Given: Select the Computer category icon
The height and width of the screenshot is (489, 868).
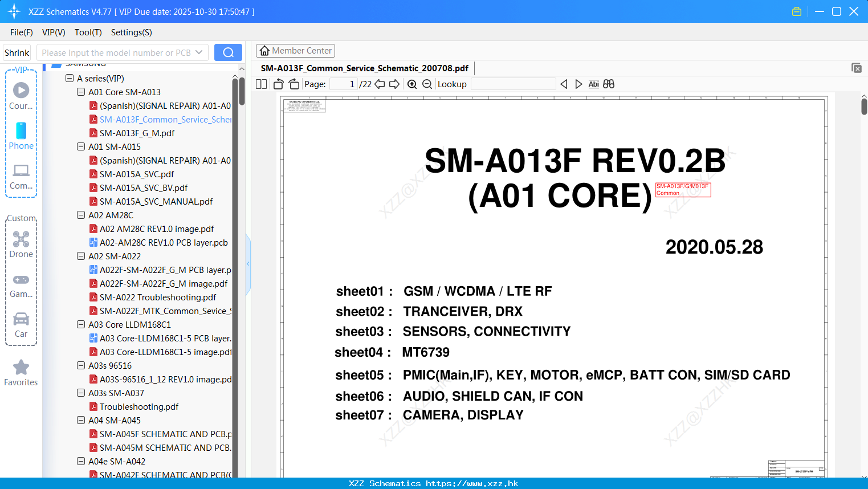Looking at the screenshot, I should [21, 176].
